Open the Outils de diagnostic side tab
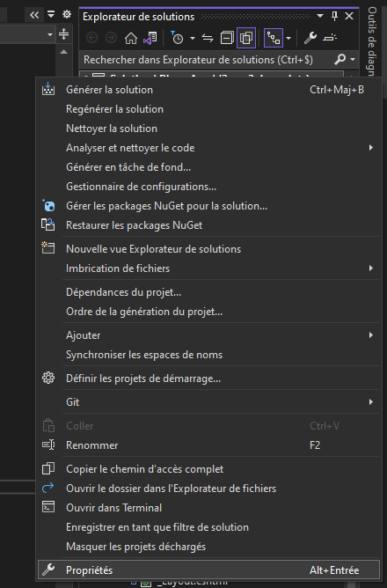 click(x=372, y=40)
